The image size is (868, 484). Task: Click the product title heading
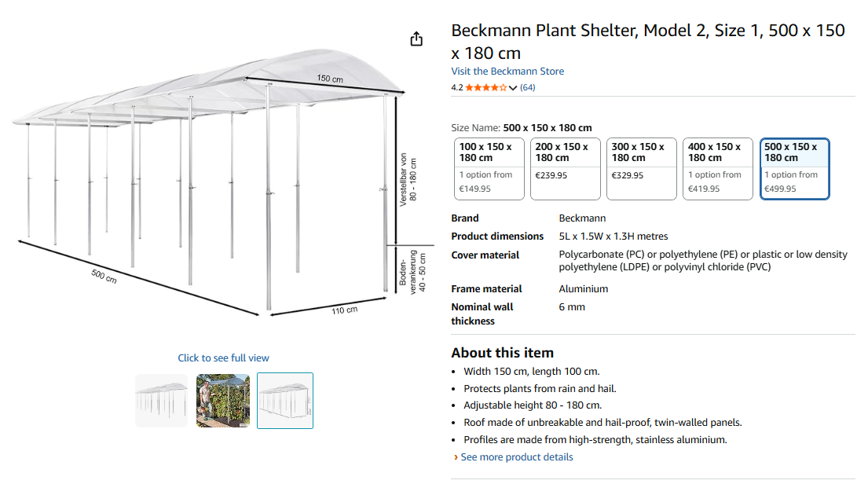tap(648, 42)
